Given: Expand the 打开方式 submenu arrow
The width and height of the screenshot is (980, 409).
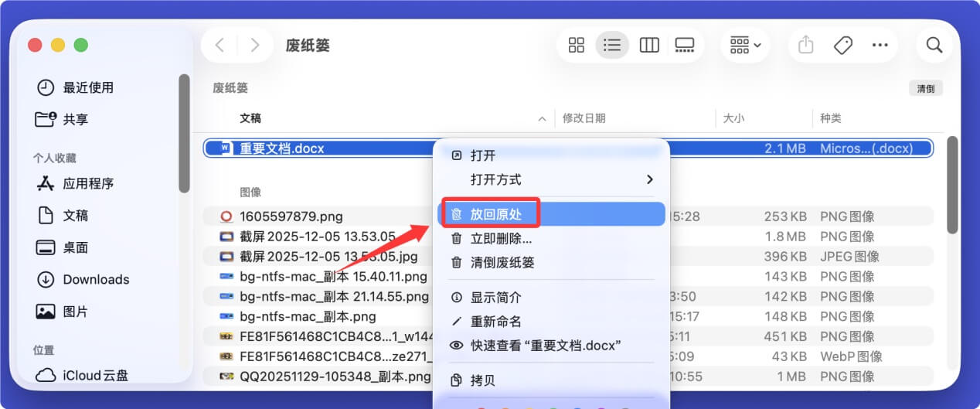Looking at the screenshot, I should pos(649,179).
